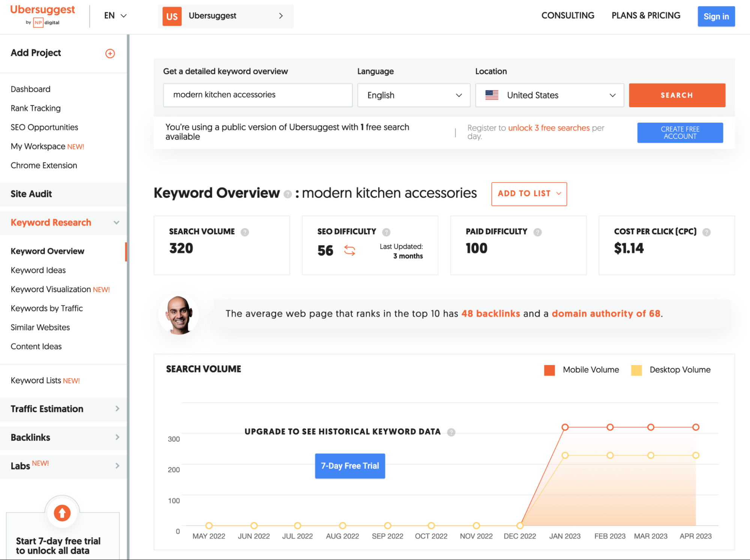Click the Add Project plus icon
Screen dimensions: 750x560
[x=110, y=53]
